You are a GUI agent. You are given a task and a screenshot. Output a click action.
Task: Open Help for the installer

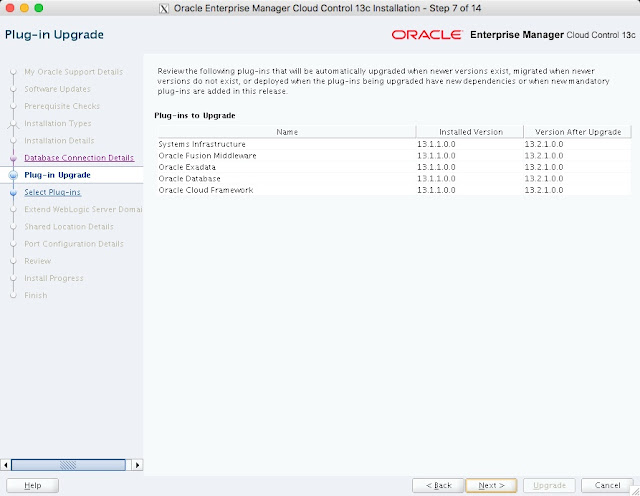tap(33, 485)
